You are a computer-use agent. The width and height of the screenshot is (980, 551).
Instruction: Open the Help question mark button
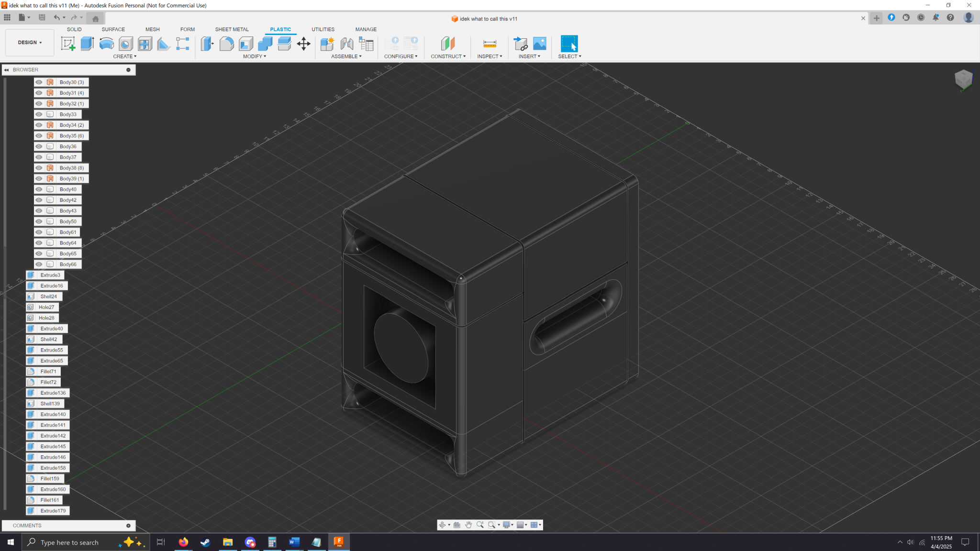point(950,18)
